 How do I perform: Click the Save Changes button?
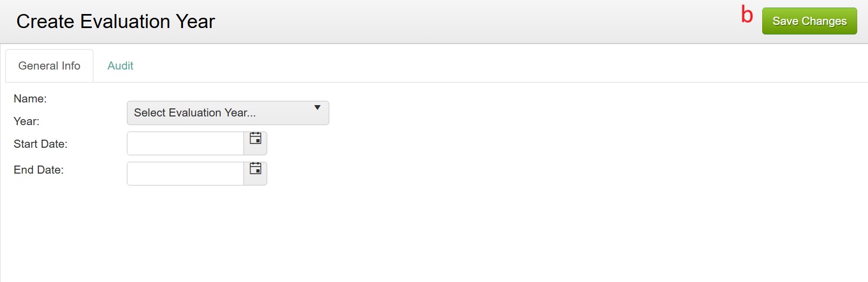point(809,21)
